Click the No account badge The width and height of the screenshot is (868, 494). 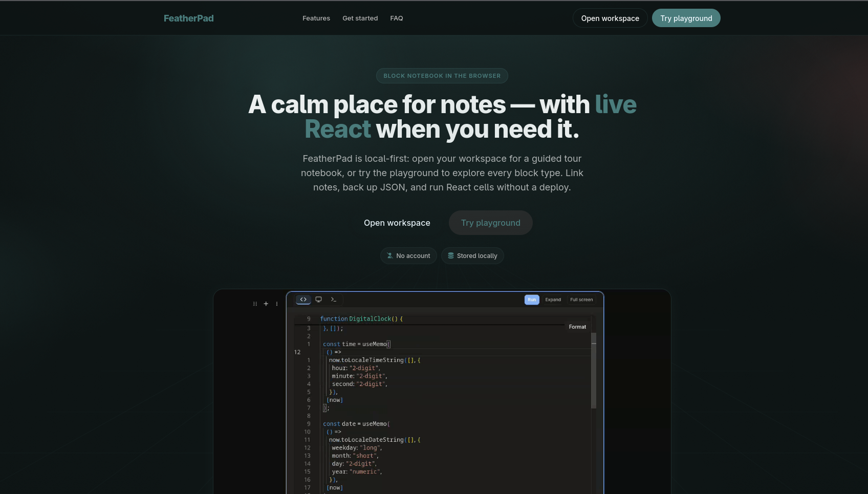tap(408, 256)
